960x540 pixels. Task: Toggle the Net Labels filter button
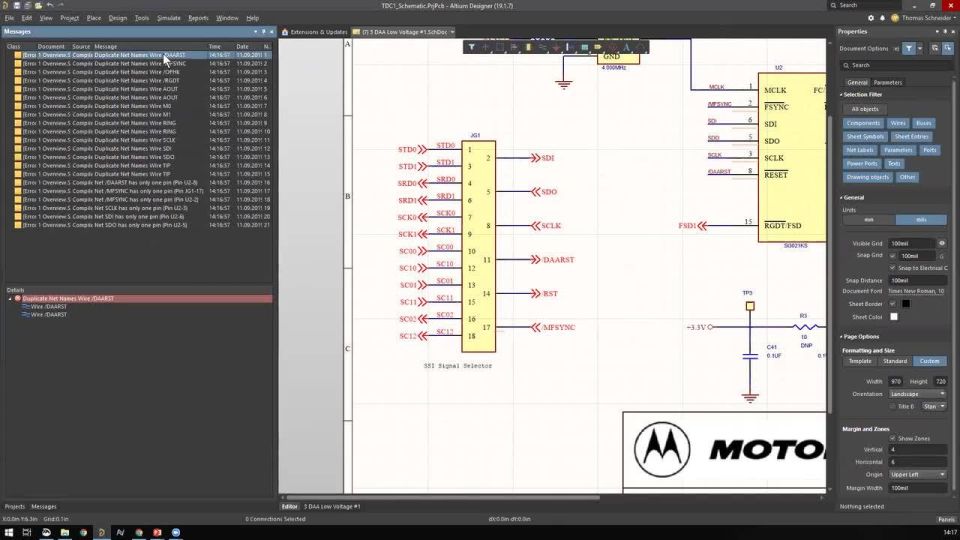pyautogui.click(x=860, y=150)
